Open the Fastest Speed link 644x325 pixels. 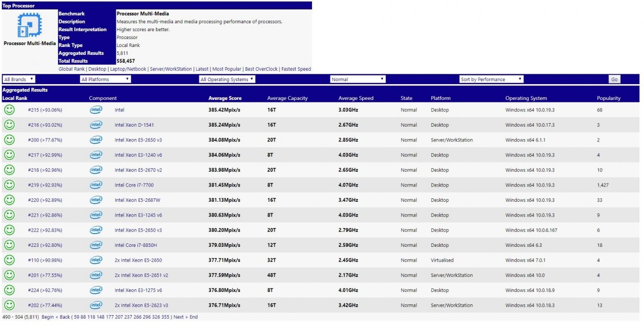(296, 69)
